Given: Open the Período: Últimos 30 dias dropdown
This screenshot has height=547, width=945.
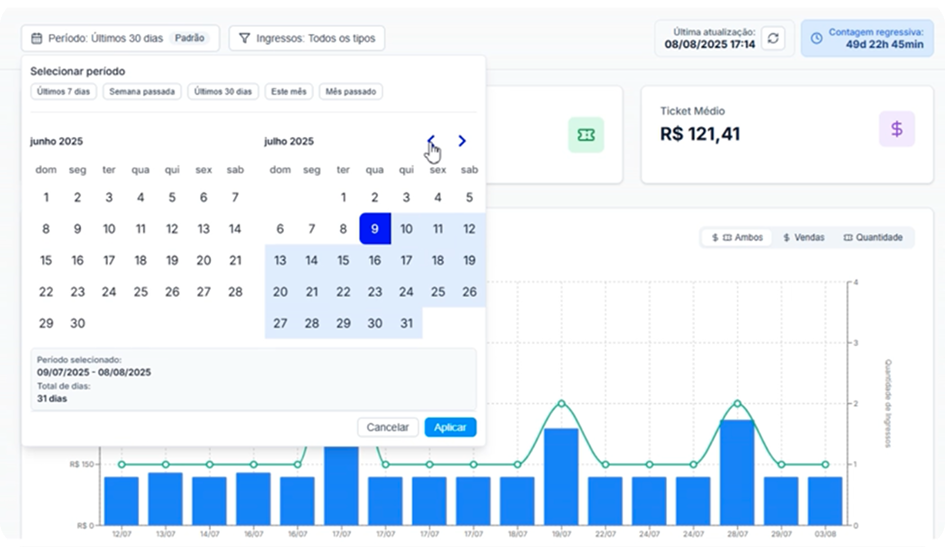Looking at the screenshot, I should (x=119, y=39).
